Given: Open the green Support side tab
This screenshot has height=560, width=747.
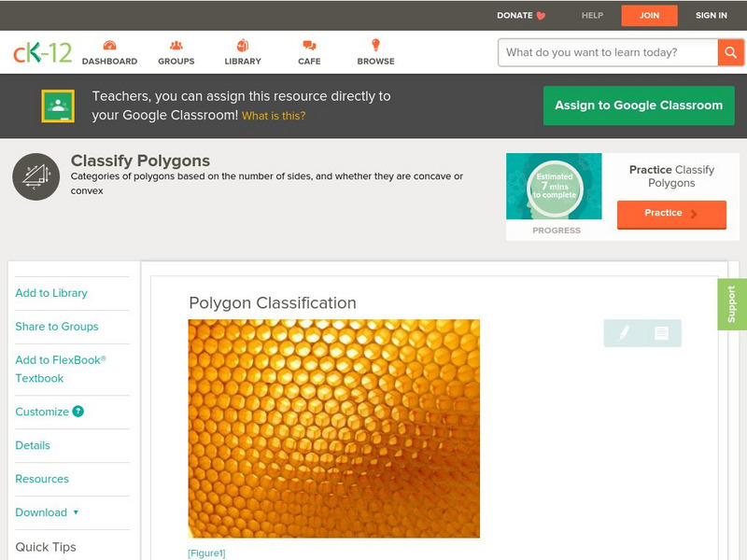Looking at the screenshot, I should click(732, 304).
